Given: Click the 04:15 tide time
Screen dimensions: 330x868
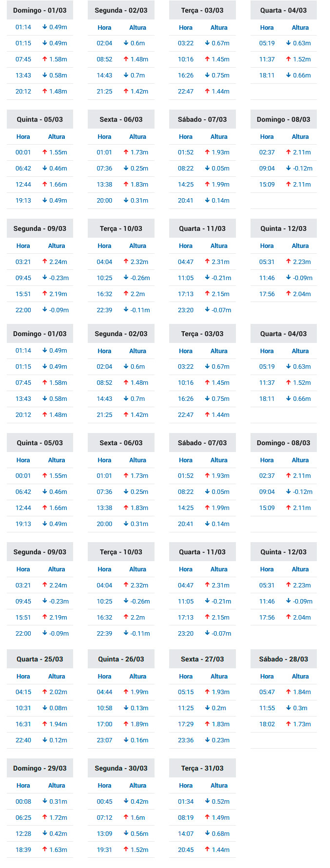Looking at the screenshot, I should tap(23, 692).
